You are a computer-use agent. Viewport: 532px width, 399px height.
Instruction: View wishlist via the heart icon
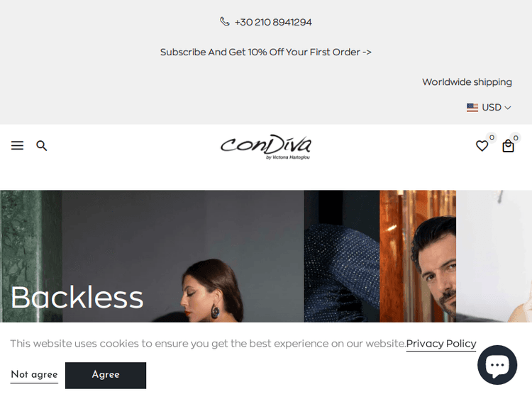(x=482, y=146)
